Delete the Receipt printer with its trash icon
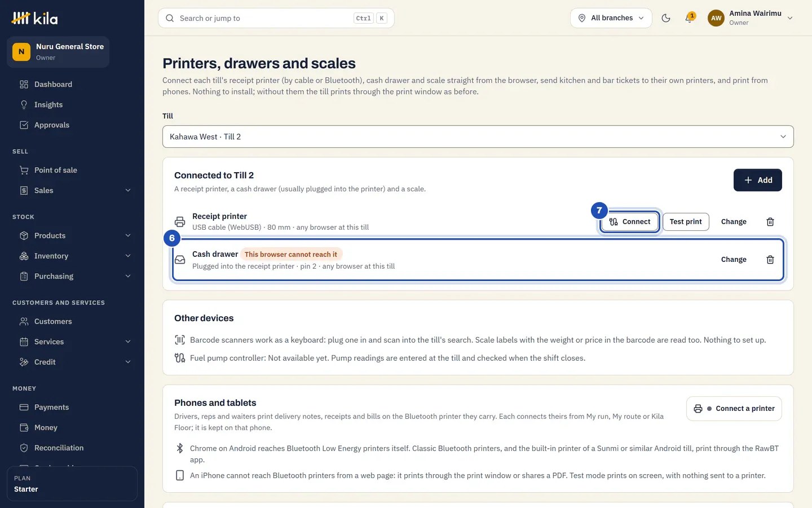 pos(770,222)
